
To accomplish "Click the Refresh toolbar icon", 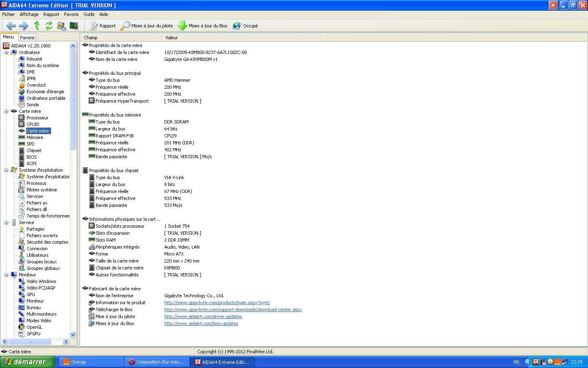I will click(x=49, y=26).
